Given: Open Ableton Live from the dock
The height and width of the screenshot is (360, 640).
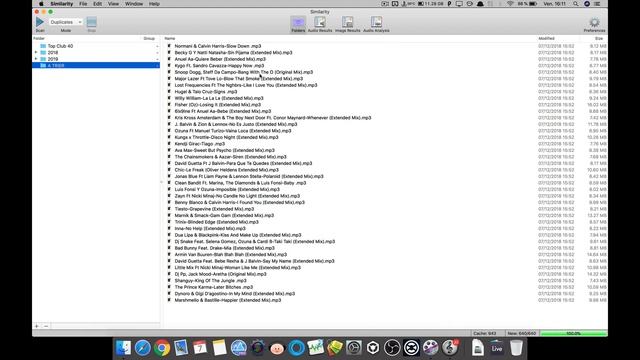Looking at the screenshot, I should point(497,348).
